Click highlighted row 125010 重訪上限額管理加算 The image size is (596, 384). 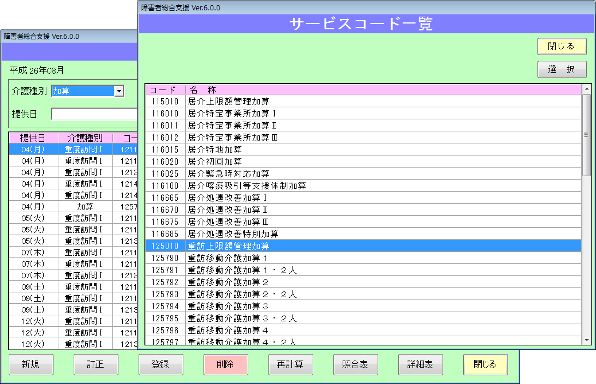tap(363, 246)
